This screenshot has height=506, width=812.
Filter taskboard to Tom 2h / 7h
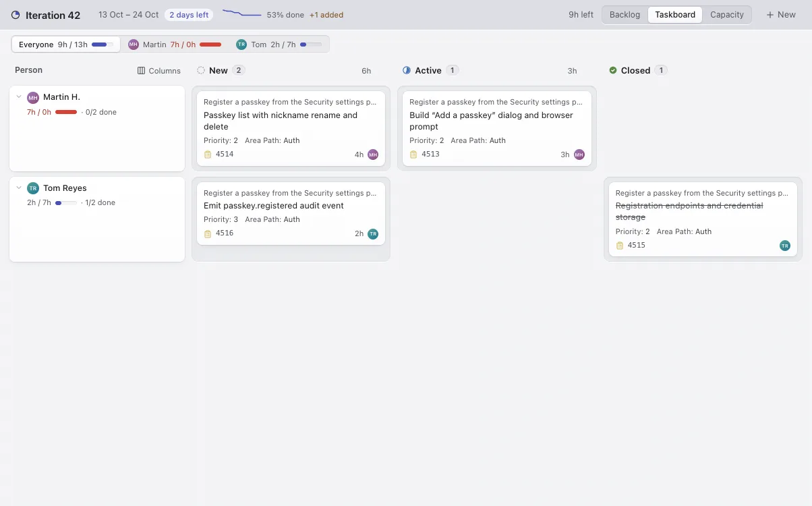(x=279, y=45)
